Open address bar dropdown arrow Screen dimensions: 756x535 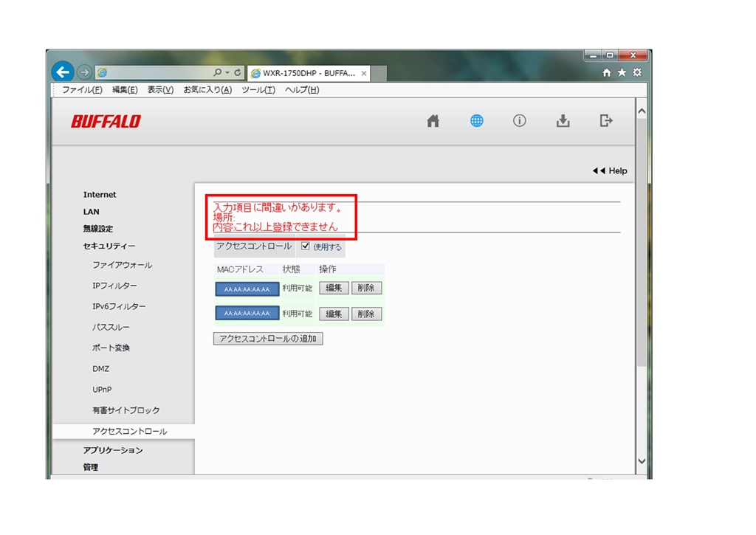click(227, 72)
